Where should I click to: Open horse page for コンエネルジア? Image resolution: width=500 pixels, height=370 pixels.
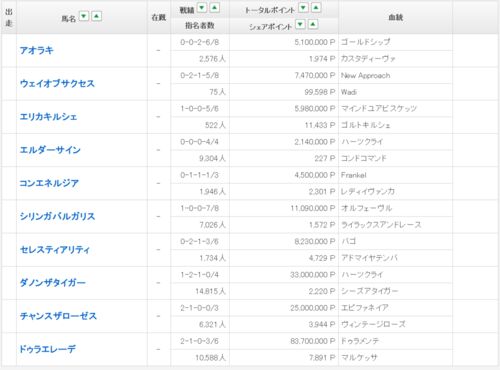pos(49,183)
